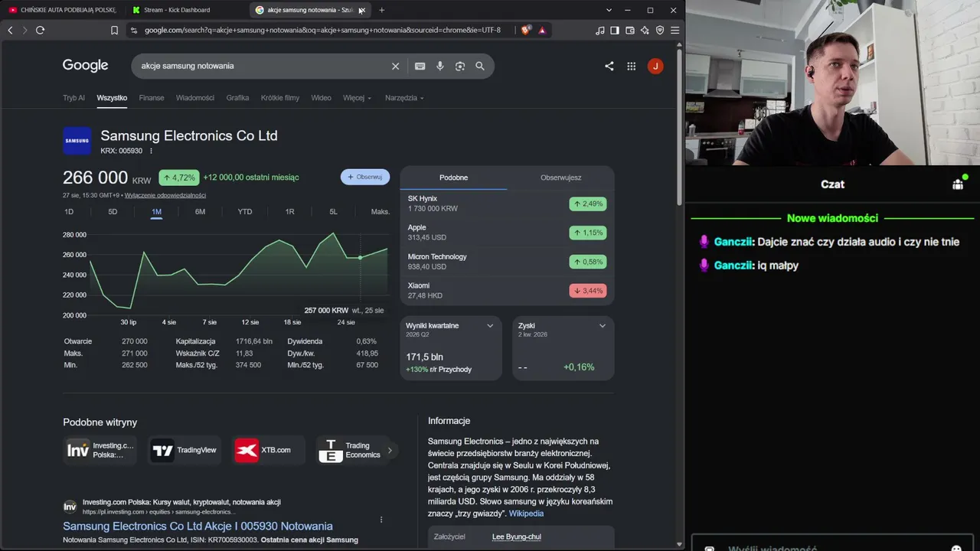Open the Lee Byung-chul founder link
The width and height of the screenshot is (980, 551).
517,536
